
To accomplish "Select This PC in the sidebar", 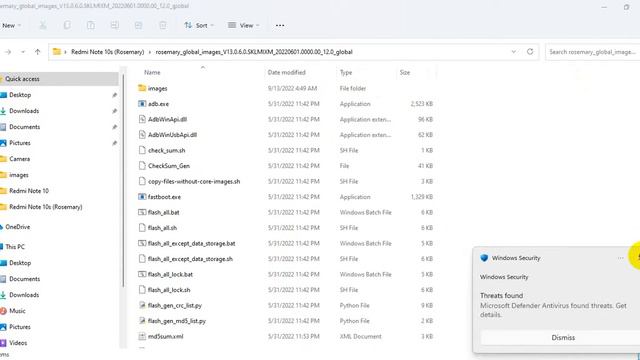I will pos(15,247).
